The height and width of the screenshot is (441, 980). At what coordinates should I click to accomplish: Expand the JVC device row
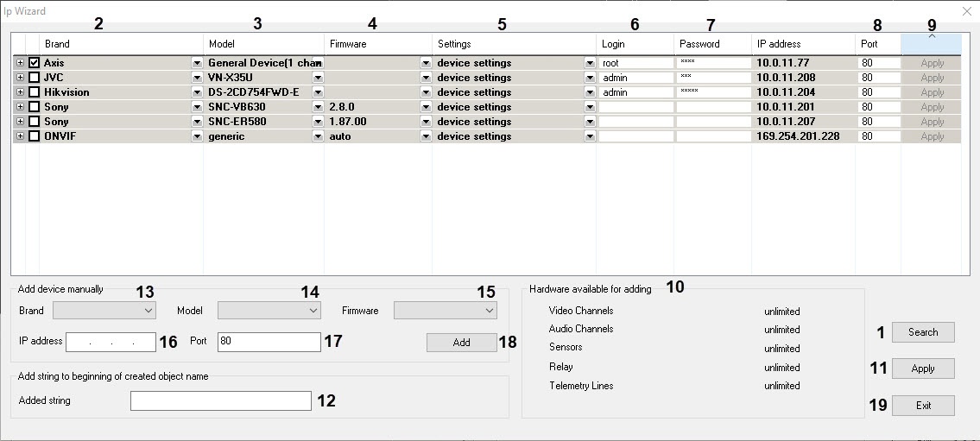(20, 78)
